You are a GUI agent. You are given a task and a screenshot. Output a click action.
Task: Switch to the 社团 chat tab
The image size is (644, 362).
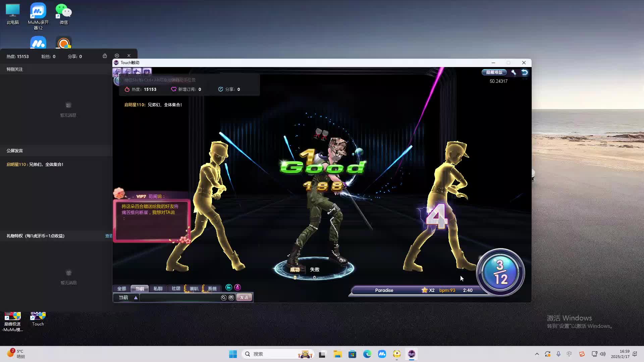[176, 289]
